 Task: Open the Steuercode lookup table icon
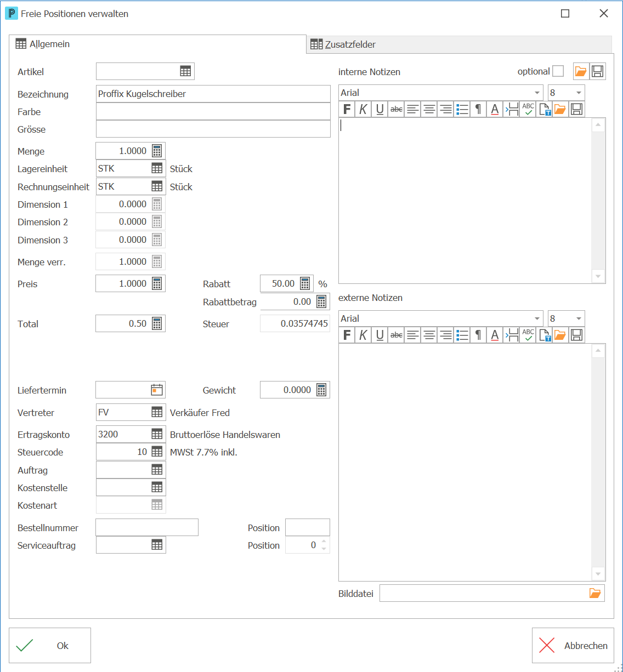[x=157, y=452]
